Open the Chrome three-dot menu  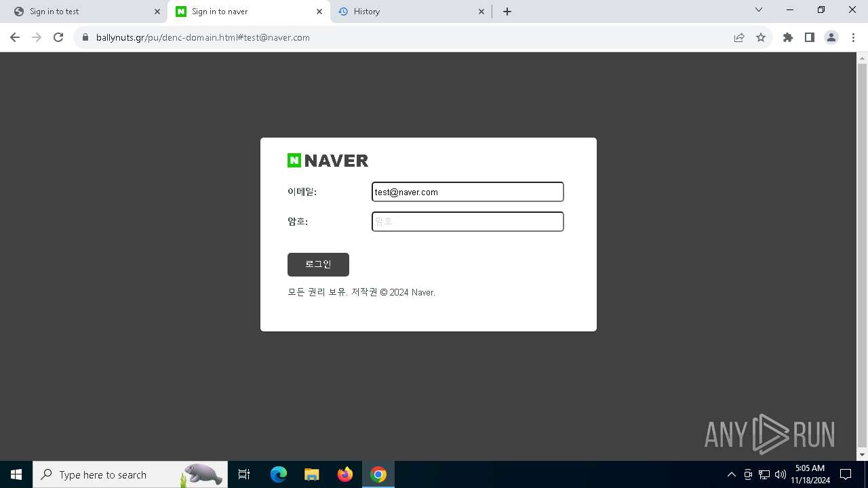pyautogui.click(x=852, y=37)
